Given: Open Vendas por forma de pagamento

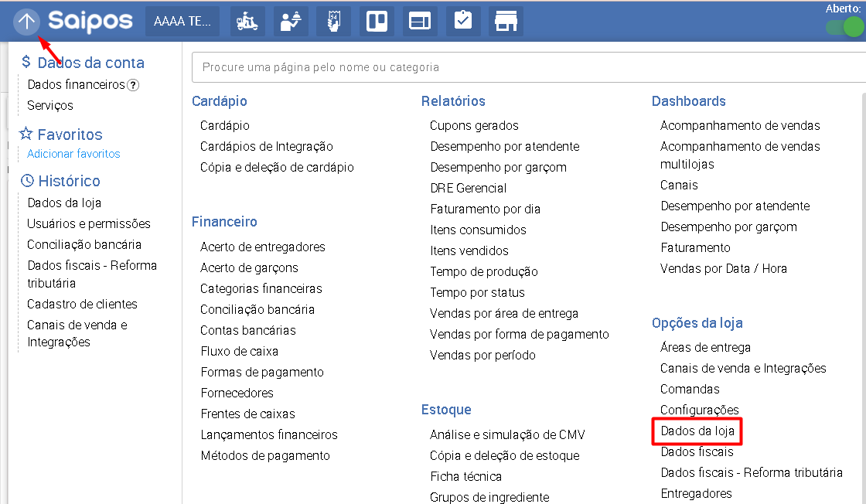Looking at the screenshot, I should point(520,335).
